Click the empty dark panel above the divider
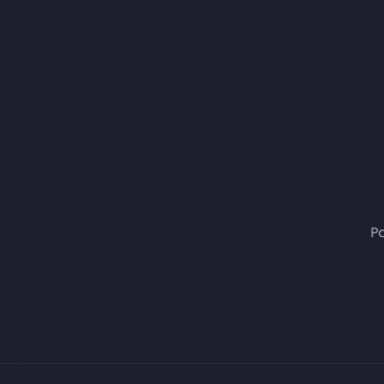384x384 pixels. [x=192, y=181]
